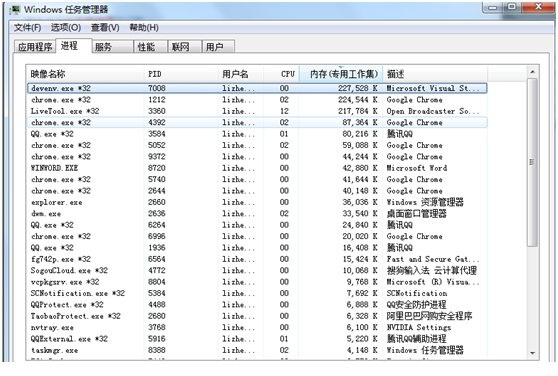Switch to the 服务 tab

coord(112,47)
